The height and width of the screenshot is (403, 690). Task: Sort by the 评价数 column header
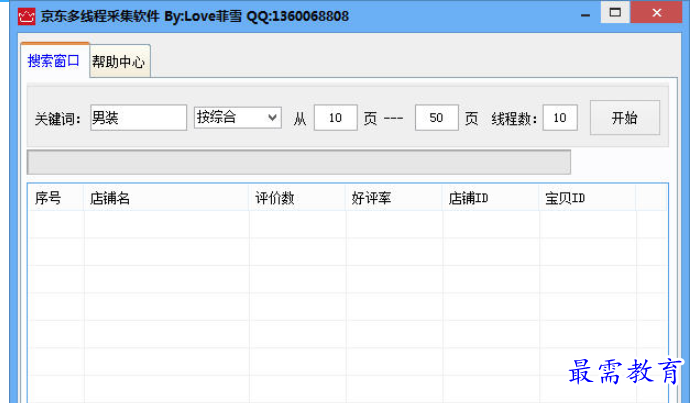(297, 198)
